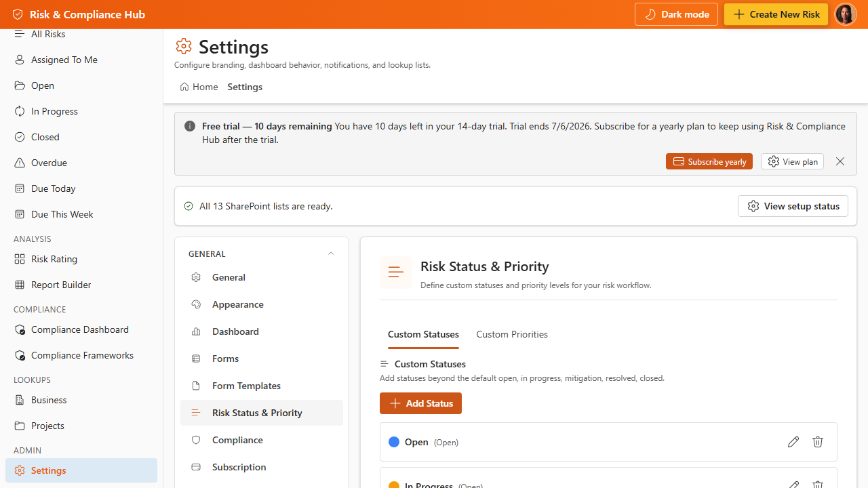Image resolution: width=868 pixels, height=488 pixels.
Task: Click Subscribe yearly button
Action: tap(709, 161)
